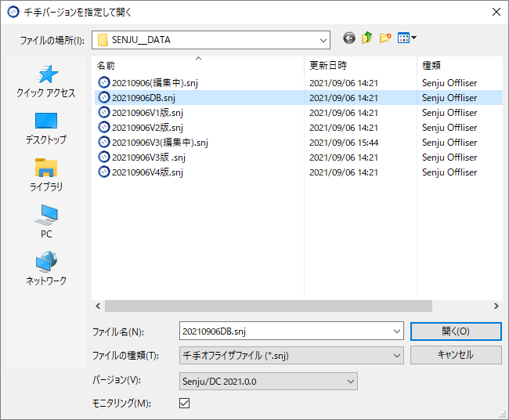Open Quick Access (クイック アクセス) location
This screenshot has height=420, width=509.
pyautogui.click(x=46, y=81)
